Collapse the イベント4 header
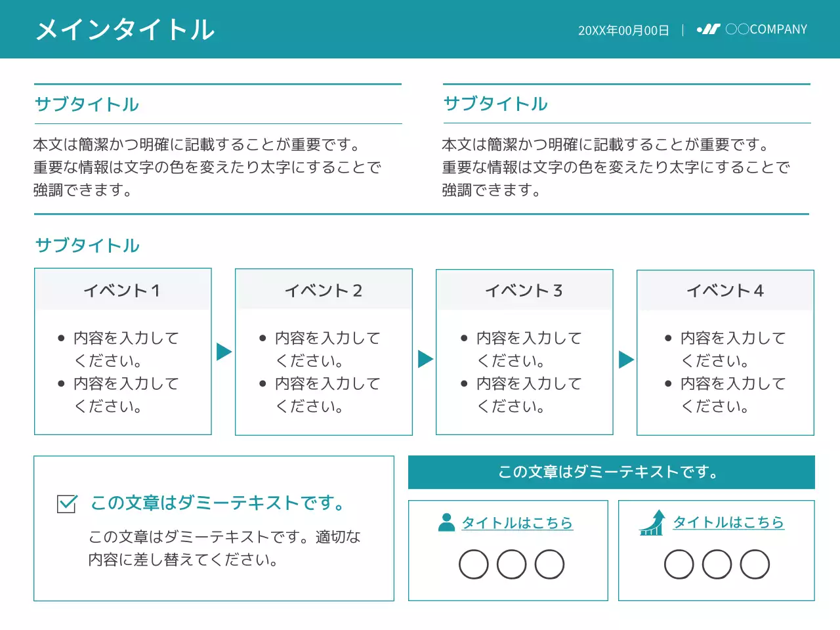 724,290
